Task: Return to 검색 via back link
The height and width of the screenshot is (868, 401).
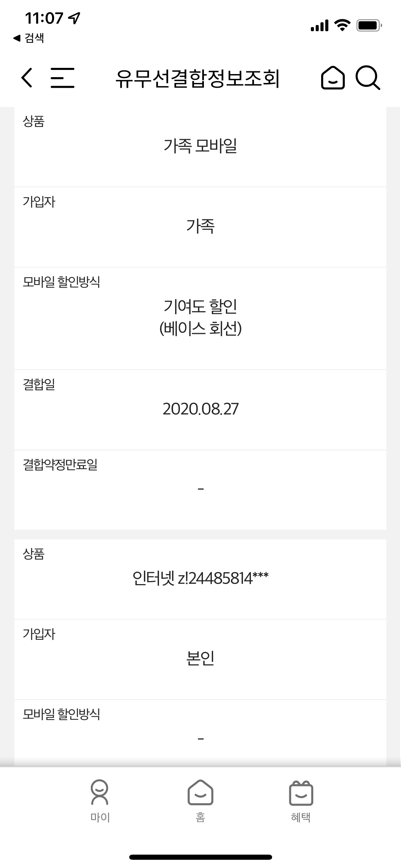Action: pos(29,38)
